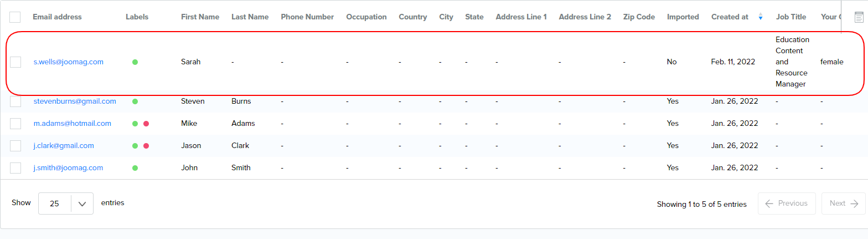Click the green label dot for John Smith
This screenshot has height=239, width=868.
[x=135, y=168]
